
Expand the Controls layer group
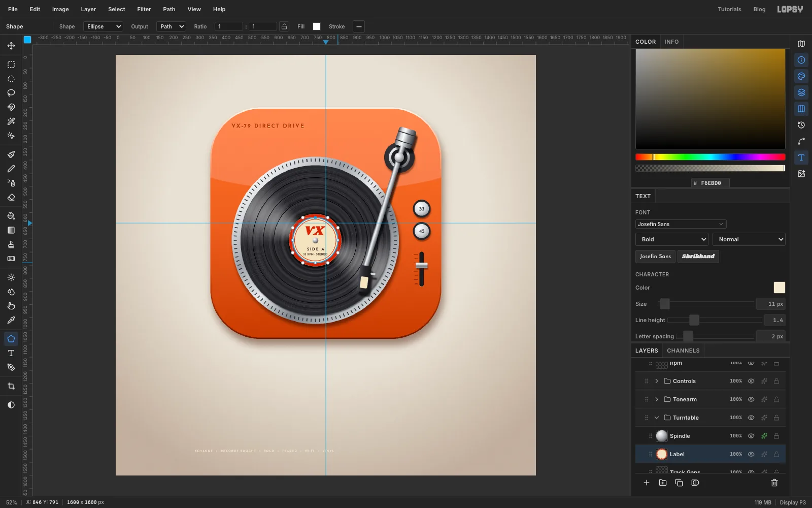pos(657,381)
